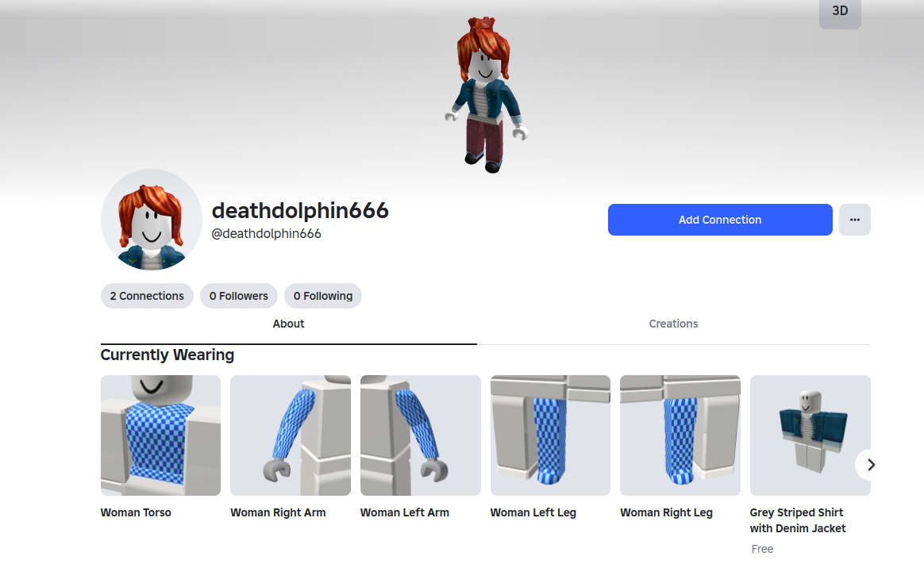View the 0 Followers list

click(238, 296)
